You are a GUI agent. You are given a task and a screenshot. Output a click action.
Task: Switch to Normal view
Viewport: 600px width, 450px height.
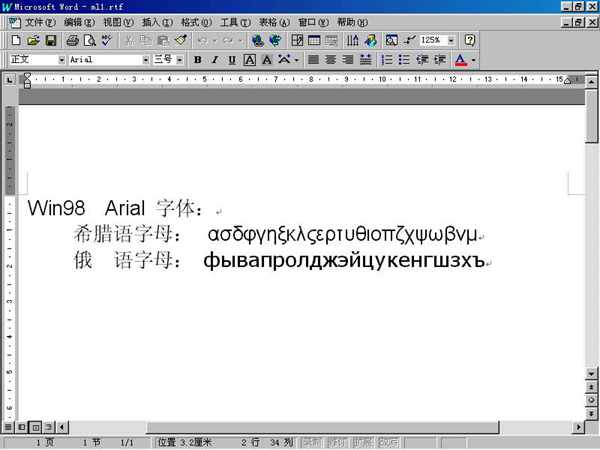pos(8,426)
